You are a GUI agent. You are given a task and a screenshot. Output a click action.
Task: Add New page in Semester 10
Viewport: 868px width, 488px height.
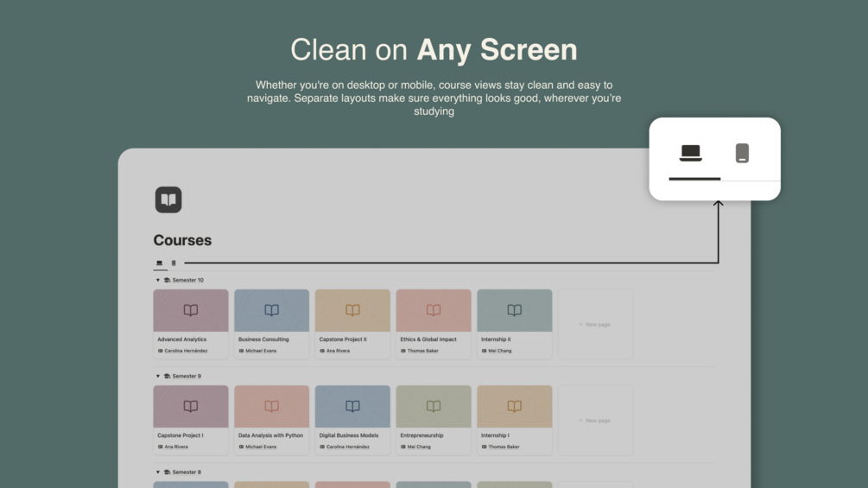click(x=595, y=324)
